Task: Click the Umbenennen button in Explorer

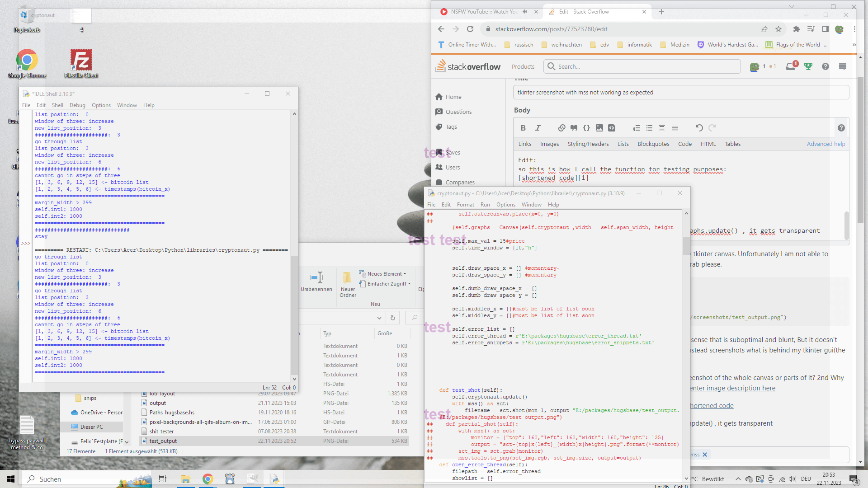Action: click(316, 282)
